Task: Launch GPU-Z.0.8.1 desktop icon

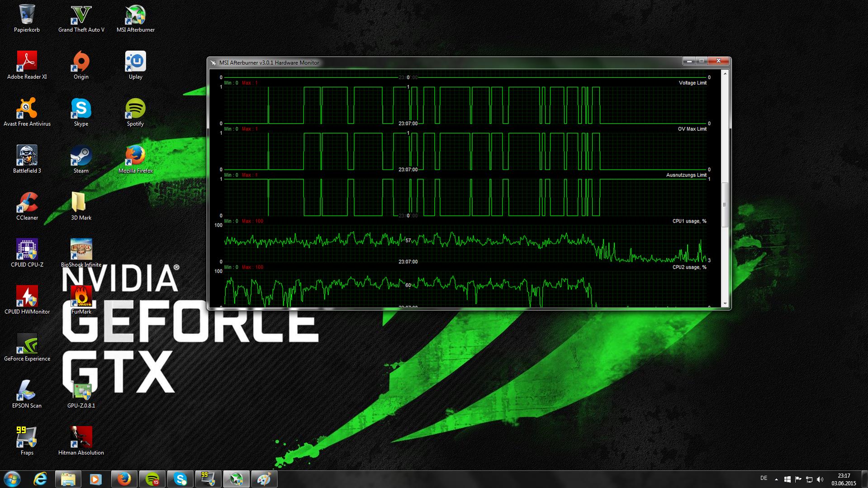Action: tap(81, 395)
